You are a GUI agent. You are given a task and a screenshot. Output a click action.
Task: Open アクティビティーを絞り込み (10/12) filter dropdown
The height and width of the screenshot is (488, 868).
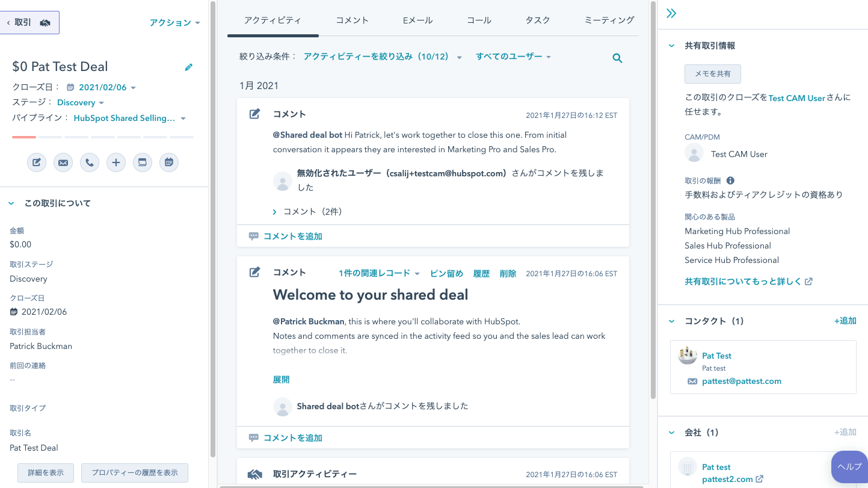(x=383, y=57)
